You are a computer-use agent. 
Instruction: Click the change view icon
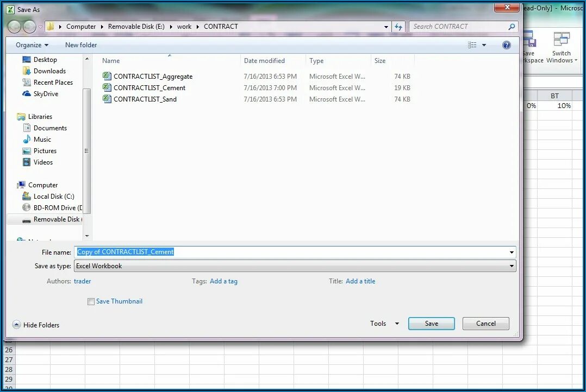pos(472,45)
